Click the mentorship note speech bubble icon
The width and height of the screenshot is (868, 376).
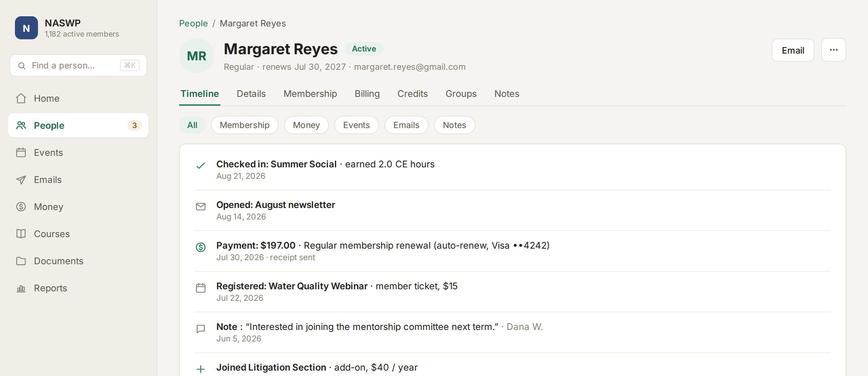201,329
